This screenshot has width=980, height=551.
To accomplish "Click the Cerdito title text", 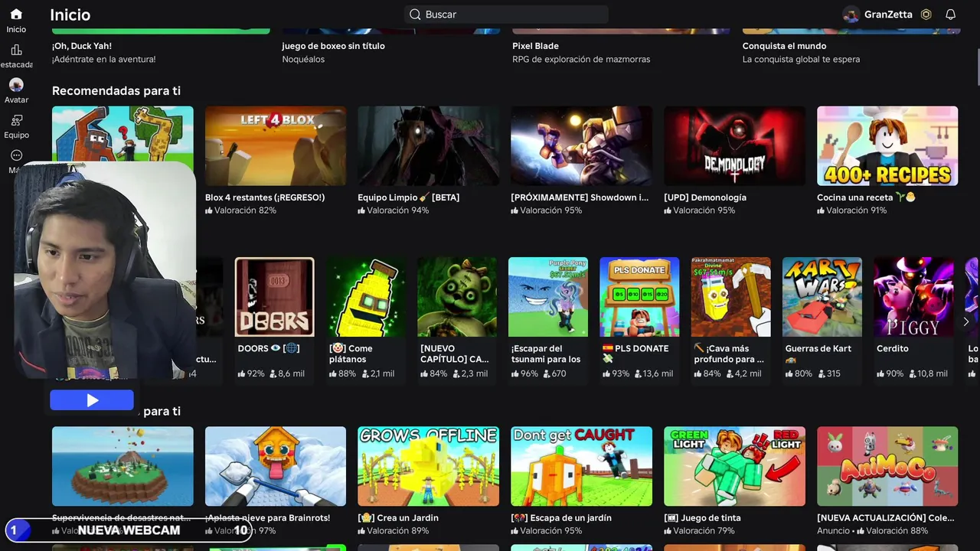I will click(893, 349).
